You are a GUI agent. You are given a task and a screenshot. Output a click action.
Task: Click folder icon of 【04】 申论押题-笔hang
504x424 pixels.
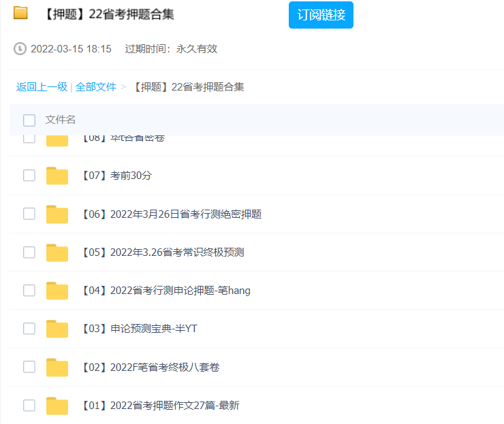click(57, 291)
